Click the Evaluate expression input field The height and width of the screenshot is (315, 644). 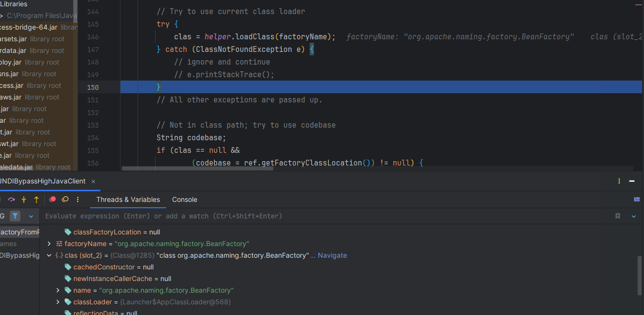click(x=292, y=216)
